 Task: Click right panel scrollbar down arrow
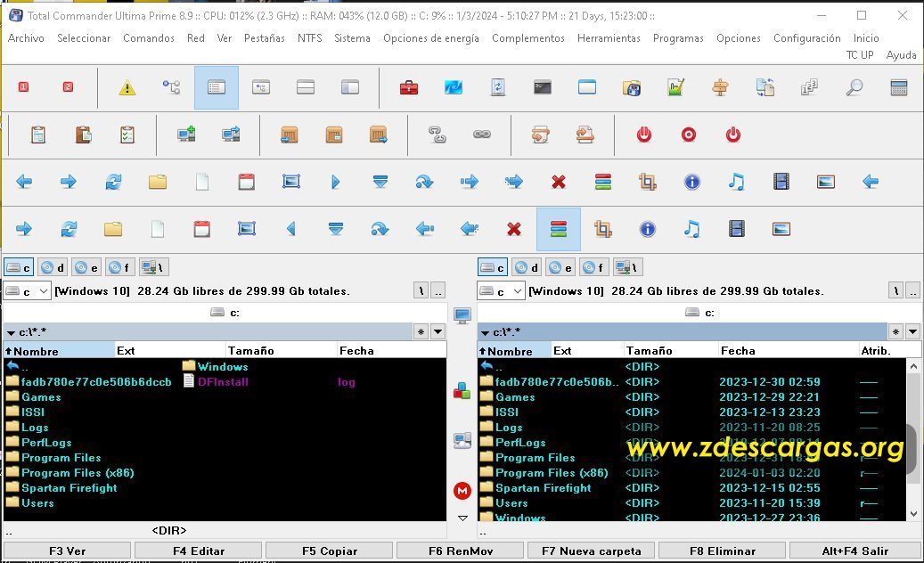pyautogui.click(x=912, y=513)
